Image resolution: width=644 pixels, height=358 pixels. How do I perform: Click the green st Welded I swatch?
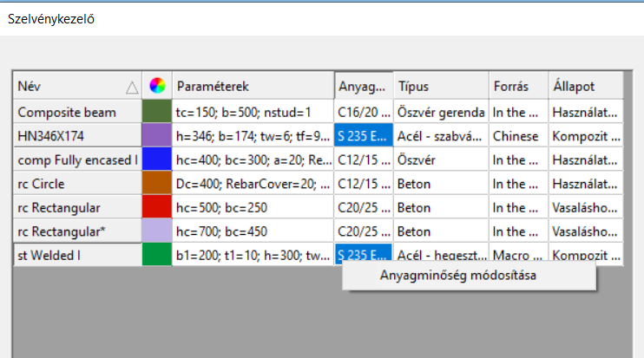tap(157, 254)
